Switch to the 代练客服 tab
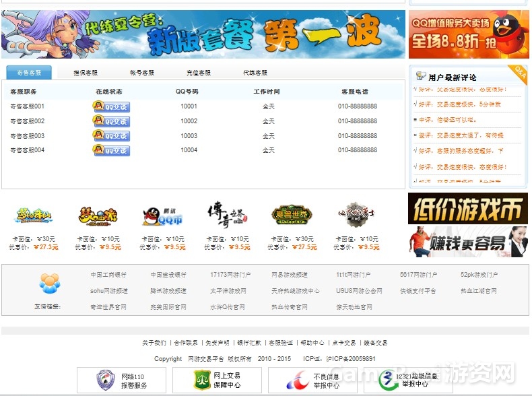 (x=255, y=73)
